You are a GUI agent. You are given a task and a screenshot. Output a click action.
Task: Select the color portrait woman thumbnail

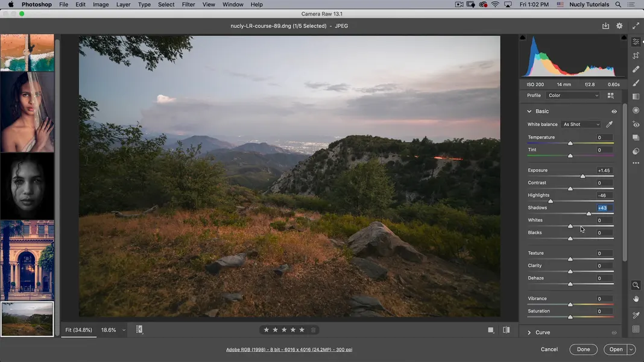(x=27, y=112)
